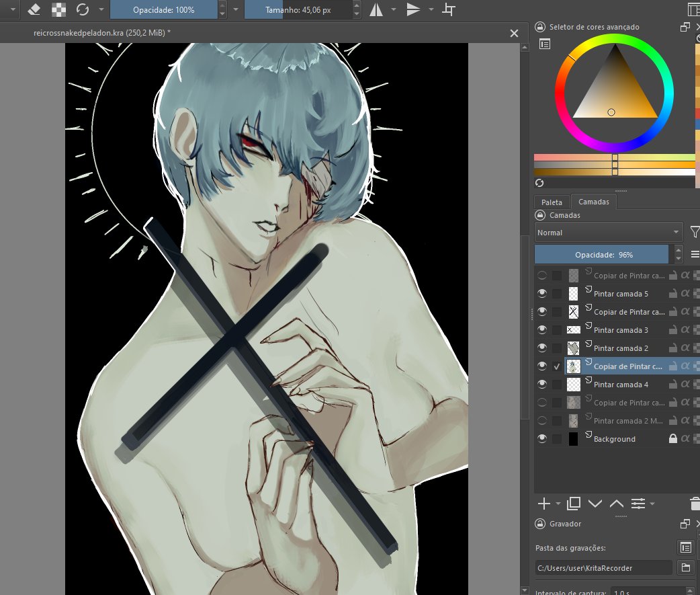Open the dropdown arrow before the eraser icon

13,9
